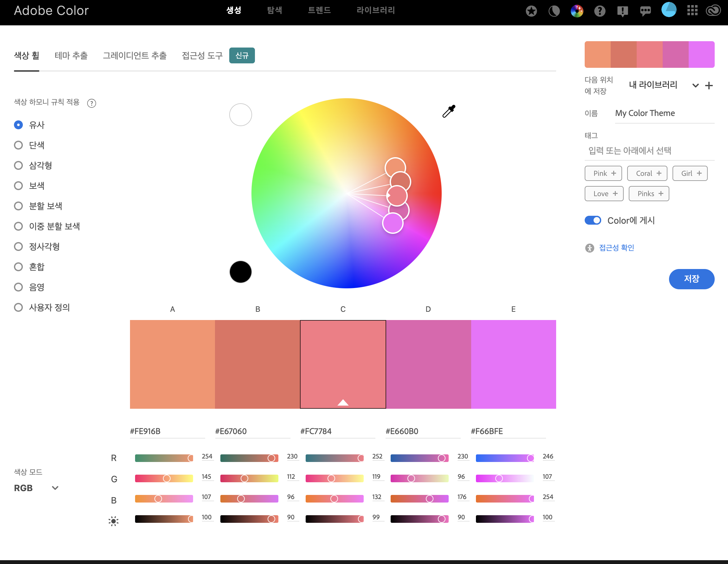Select the 보색 harmony radio button

(18, 186)
